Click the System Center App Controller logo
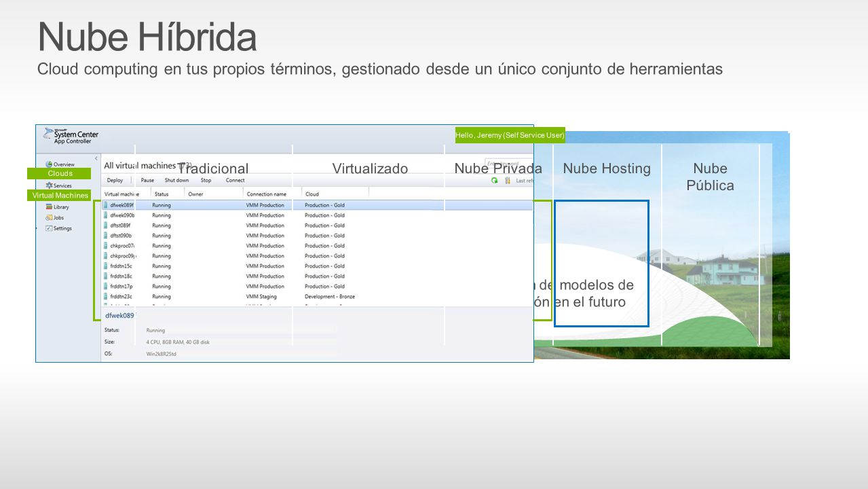Image resolution: width=868 pixels, height=489 pixels. (x=71, y=135)
